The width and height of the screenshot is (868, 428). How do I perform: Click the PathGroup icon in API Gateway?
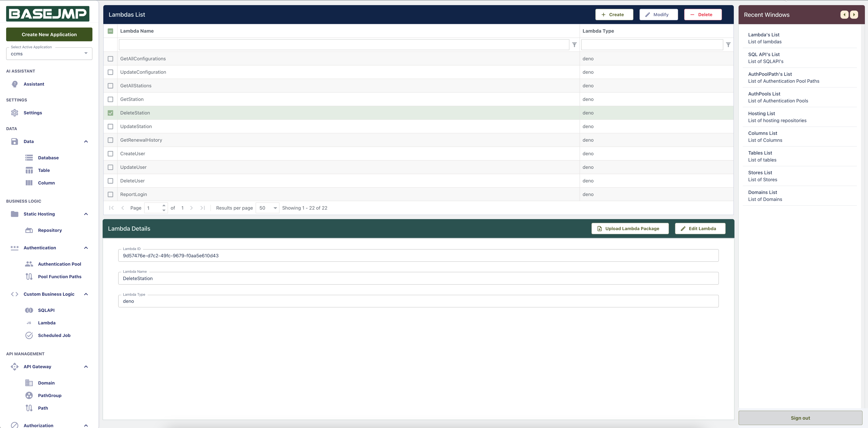[29, 395]
